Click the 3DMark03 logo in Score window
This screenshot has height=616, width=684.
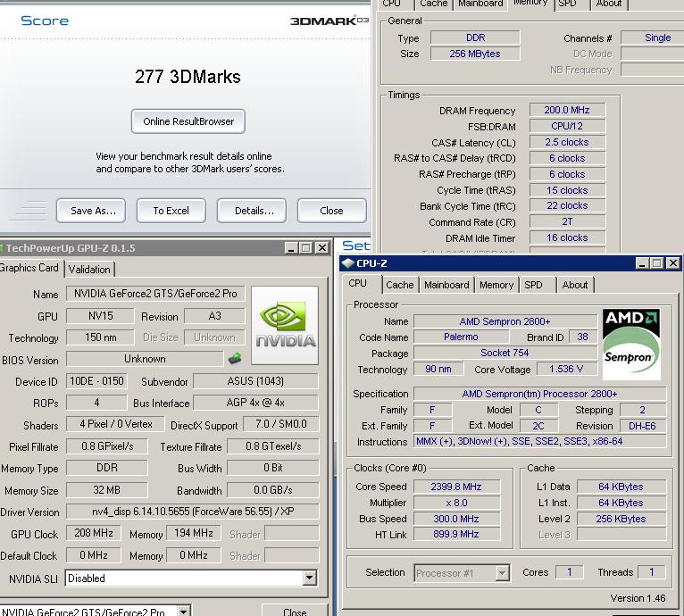pos(329,21)
